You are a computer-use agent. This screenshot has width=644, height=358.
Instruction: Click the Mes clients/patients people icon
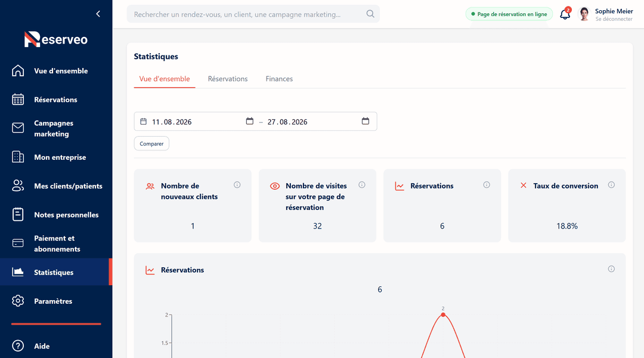(18, 186)
